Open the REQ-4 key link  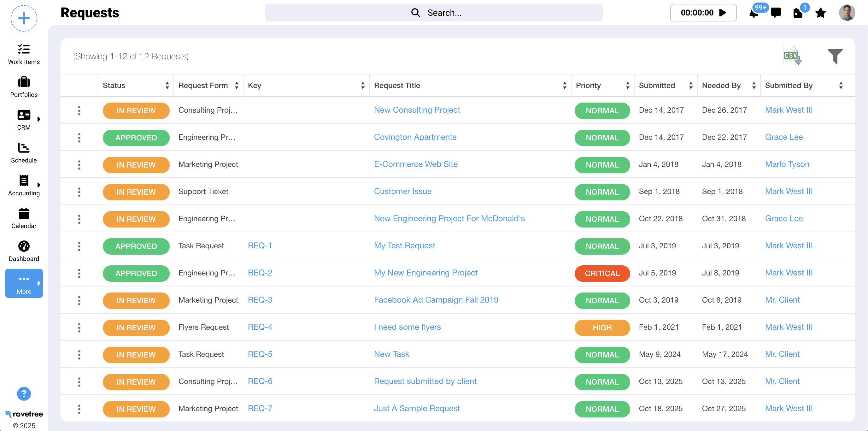(x=260, y=327)
